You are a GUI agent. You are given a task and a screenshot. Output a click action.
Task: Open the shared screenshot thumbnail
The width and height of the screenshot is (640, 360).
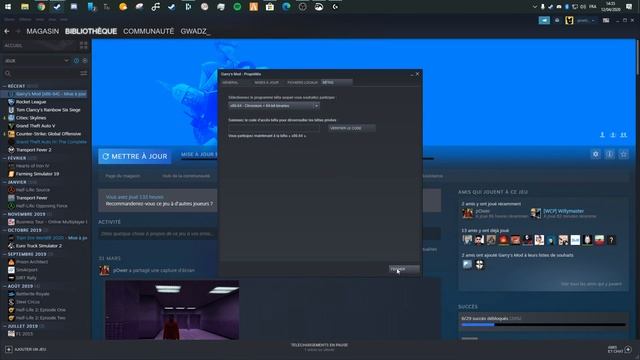coord(172,310)
